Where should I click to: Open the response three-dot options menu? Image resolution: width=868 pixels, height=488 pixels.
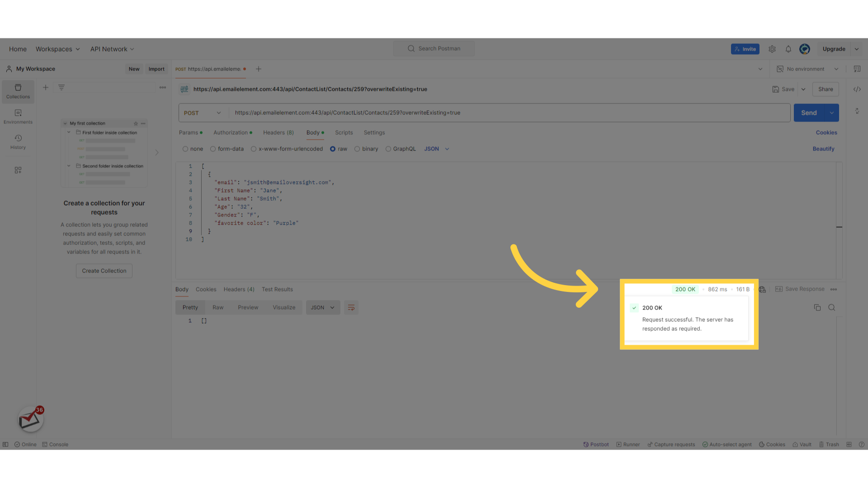pyautogui.click(x=834, y=289)
